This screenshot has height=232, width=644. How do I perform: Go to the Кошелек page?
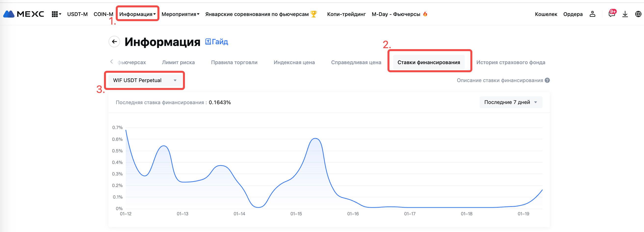click(x=546, y=14)
